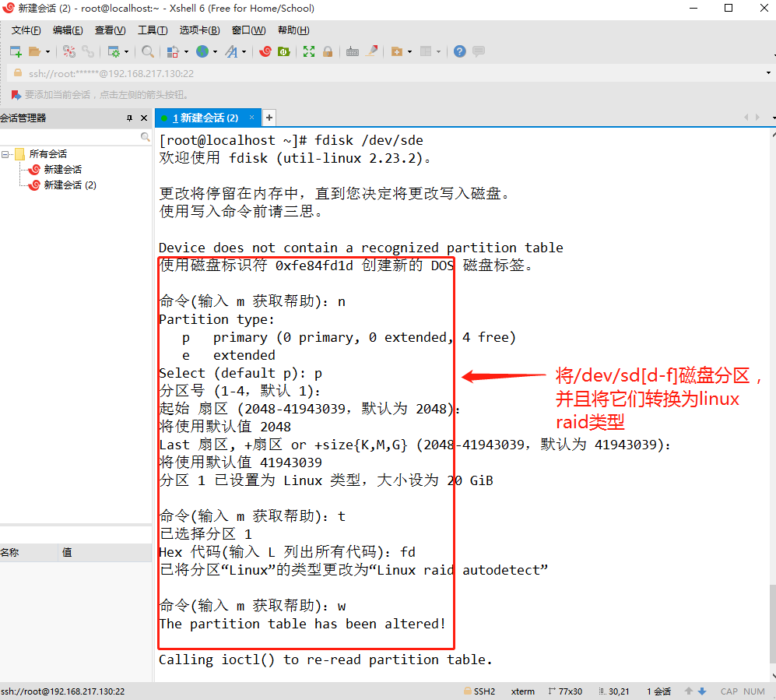Click the add-session flag arrow icon
Screen dimensions: 776x700
tap(16, 94)
